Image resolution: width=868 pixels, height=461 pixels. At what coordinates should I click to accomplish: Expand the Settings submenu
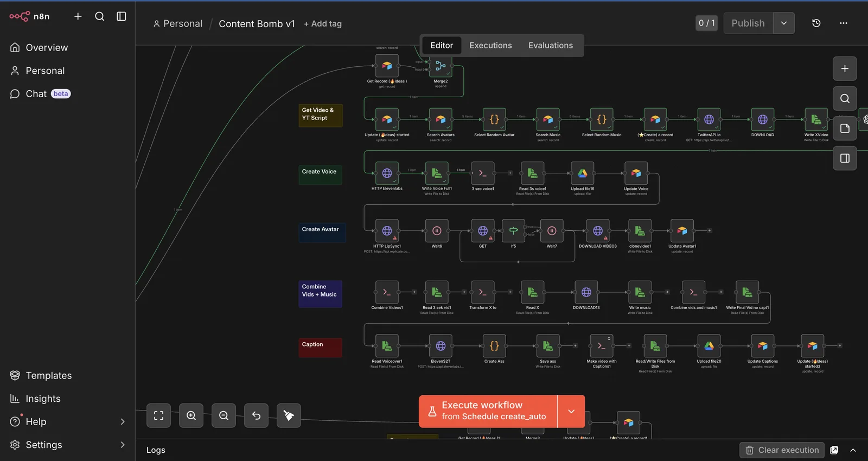coord(123,445)
